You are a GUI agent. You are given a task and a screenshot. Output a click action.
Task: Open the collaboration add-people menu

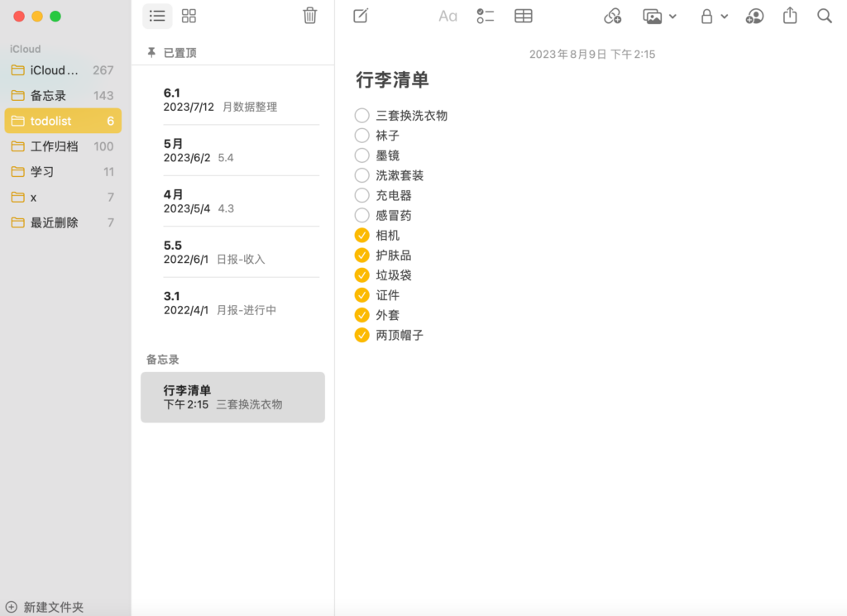click(754, 16)
